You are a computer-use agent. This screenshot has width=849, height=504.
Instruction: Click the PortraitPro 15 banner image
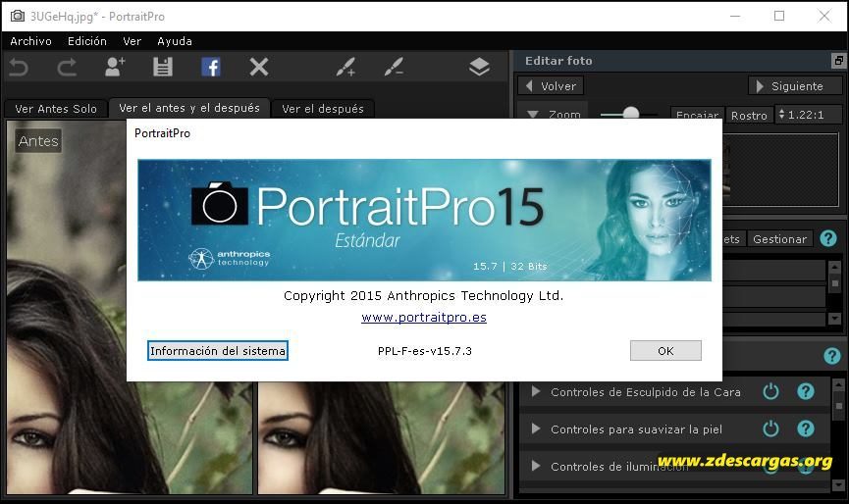pyautogui.click(x=424, y=220)
